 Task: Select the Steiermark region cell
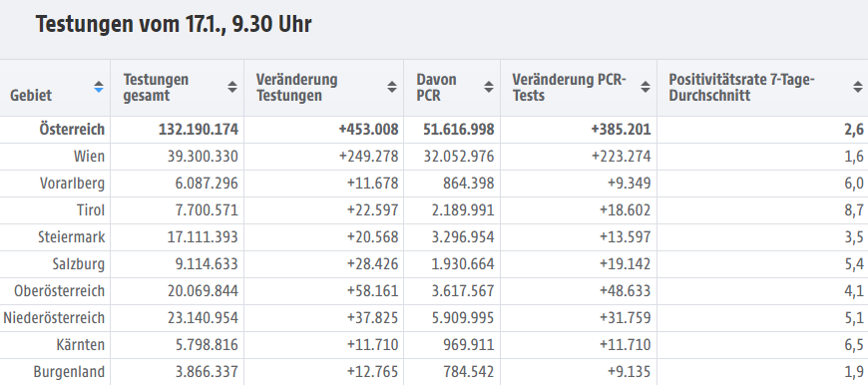72,237
